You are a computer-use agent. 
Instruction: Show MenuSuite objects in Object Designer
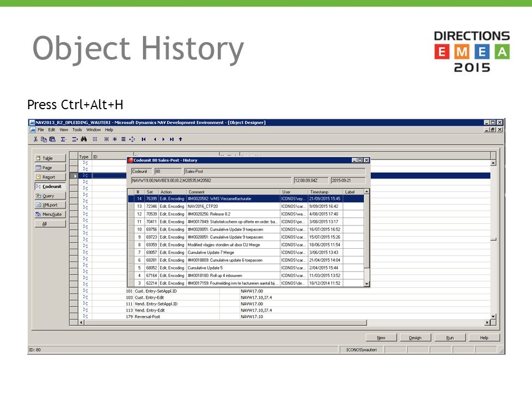pyautogui.click(x=50, y=214)
